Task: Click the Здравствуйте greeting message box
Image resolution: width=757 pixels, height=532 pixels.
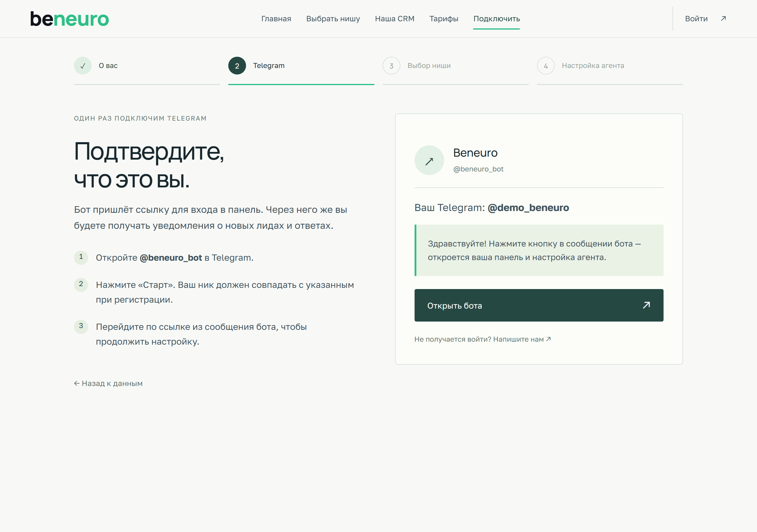Action: (x=539, y=250)
